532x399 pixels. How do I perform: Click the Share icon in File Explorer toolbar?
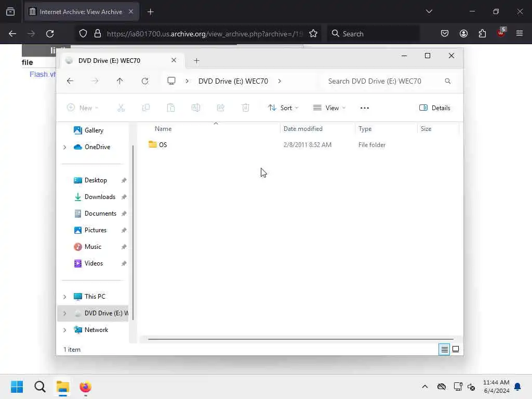(x=220, y=108)
